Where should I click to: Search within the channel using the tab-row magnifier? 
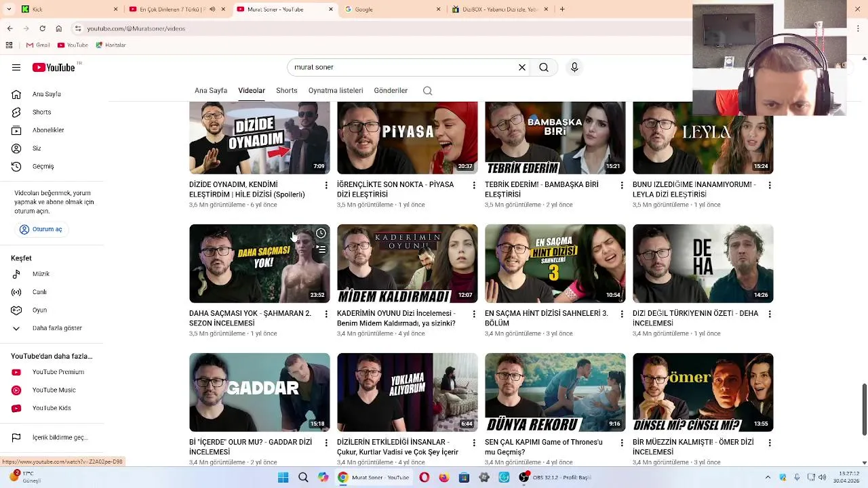click(428, 90)
